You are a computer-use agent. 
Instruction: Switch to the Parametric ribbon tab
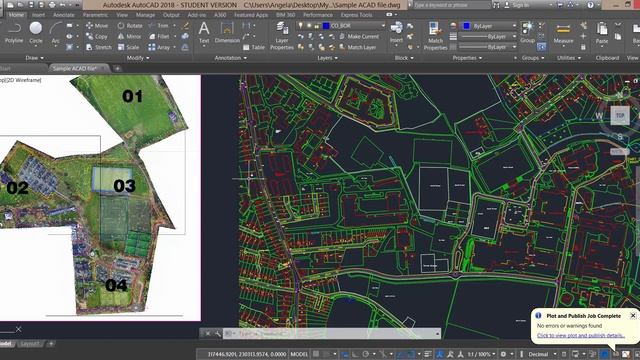(95, 15)
